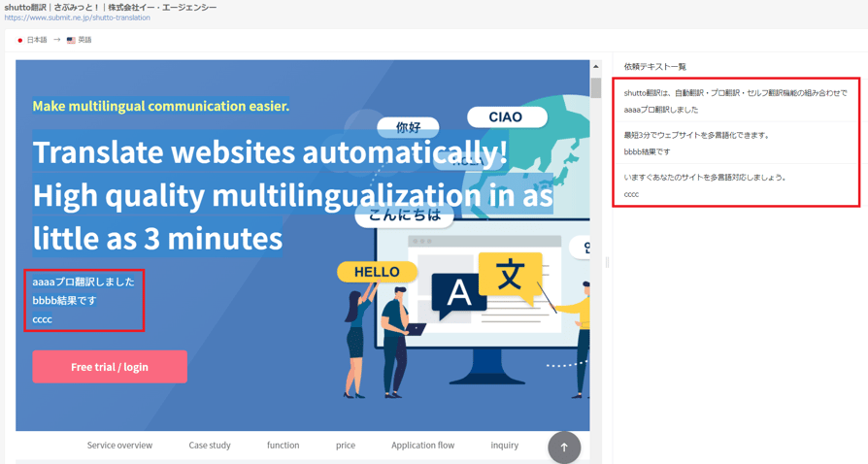The height and width of the screenshot is (464, 868).
Task: Click 'cccc' in the request list
Action: point(631,194)
